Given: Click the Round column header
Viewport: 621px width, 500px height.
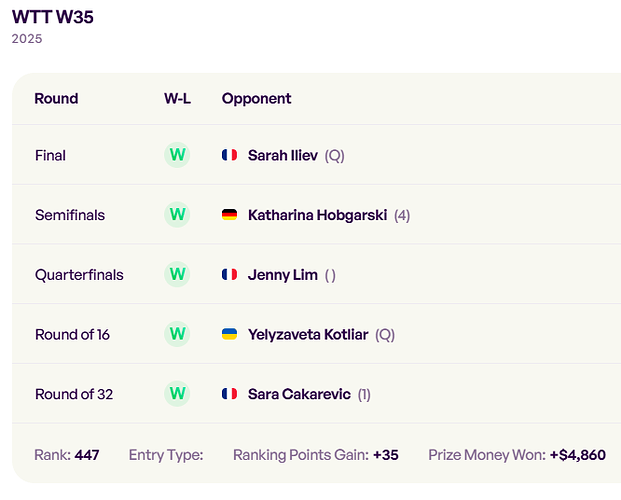Looking at the screenshot, I should tap(56, 99).
